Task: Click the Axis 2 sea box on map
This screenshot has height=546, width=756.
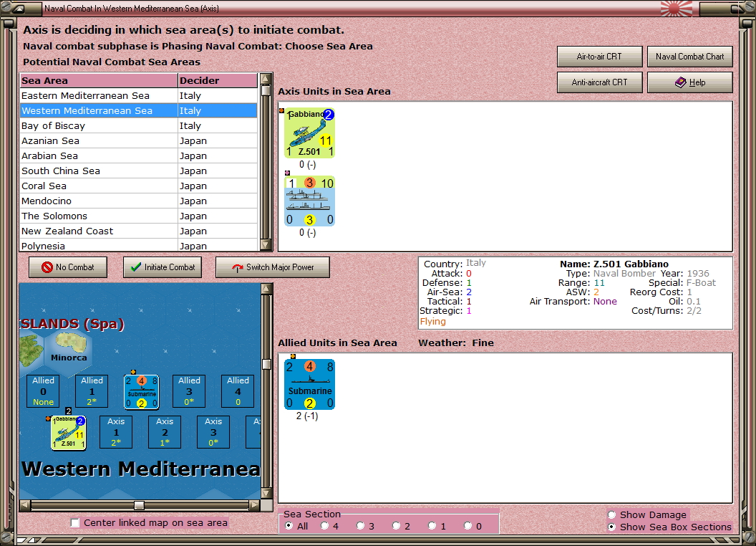Action: pos(165,432)
